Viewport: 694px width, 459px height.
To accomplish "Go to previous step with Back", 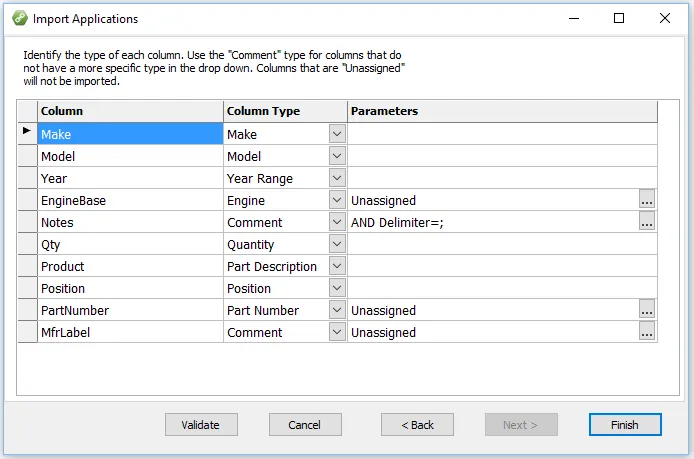I will pyautogui.click(x=417, y=425).
